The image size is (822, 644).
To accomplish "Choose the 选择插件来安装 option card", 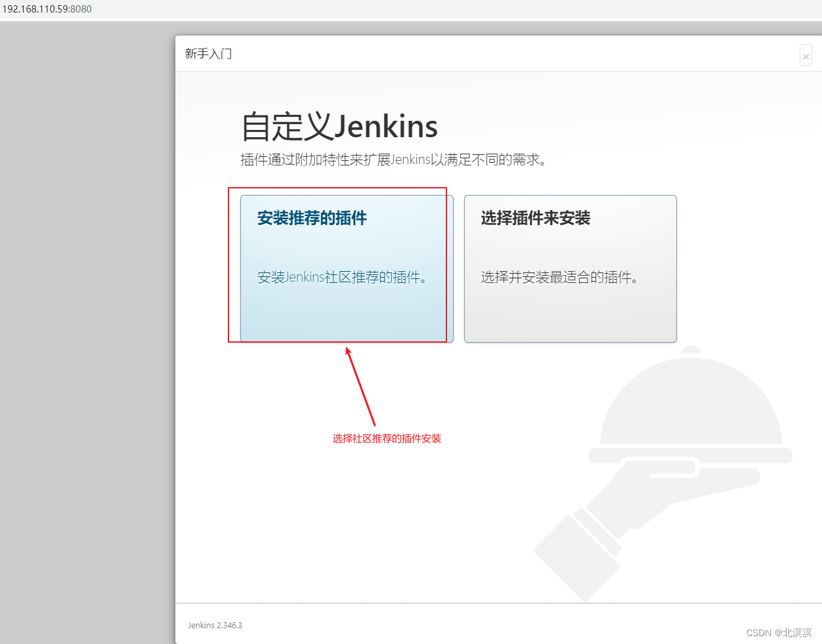I will tap(570, 268).
